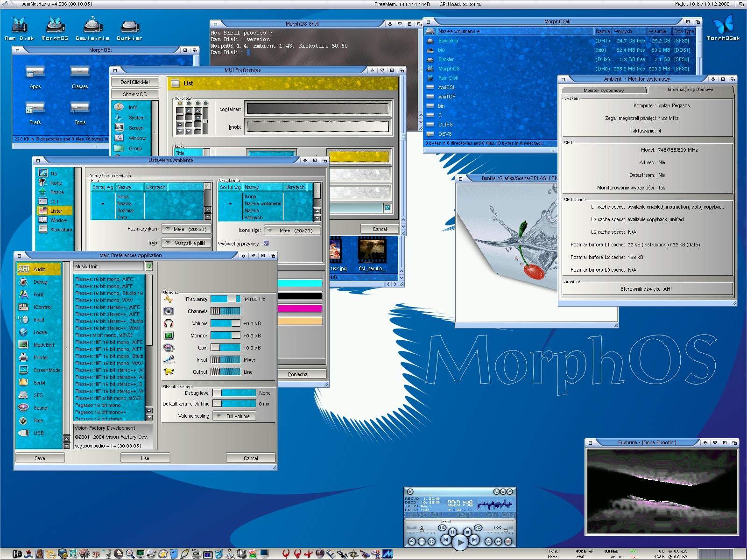Select Klawiatura in Ustawienia Ambienta sidebar
Image resolution: width=747 pixels, height=560 pixels.
pyautogui.click(x=55, y=230)
